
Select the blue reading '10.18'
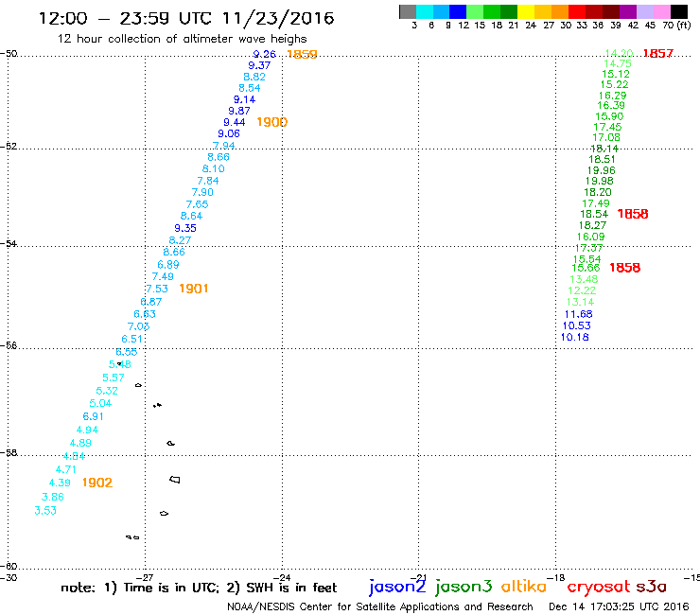click(575, 337)
